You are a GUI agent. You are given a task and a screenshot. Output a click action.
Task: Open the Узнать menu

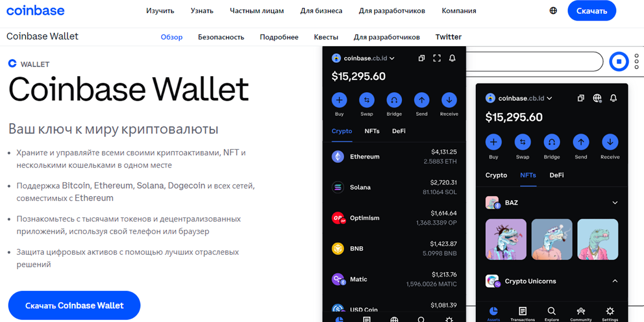click(202, 11)
